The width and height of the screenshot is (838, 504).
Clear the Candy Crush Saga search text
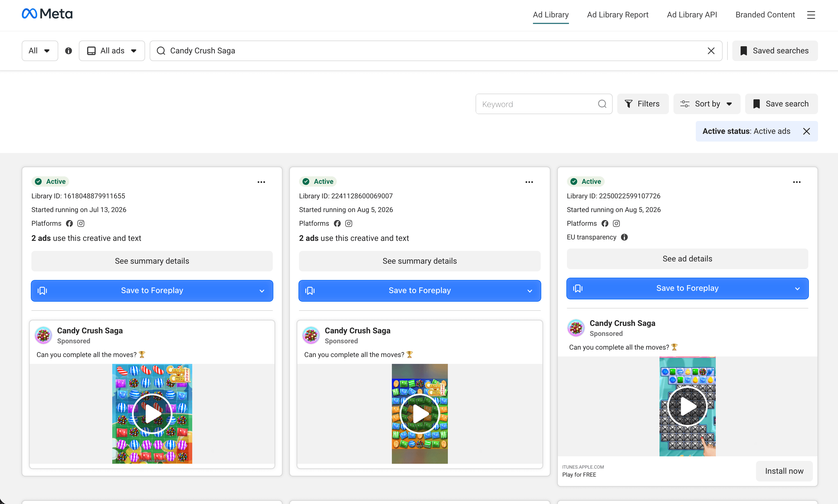pyautogui.click(x=711, y=51)
